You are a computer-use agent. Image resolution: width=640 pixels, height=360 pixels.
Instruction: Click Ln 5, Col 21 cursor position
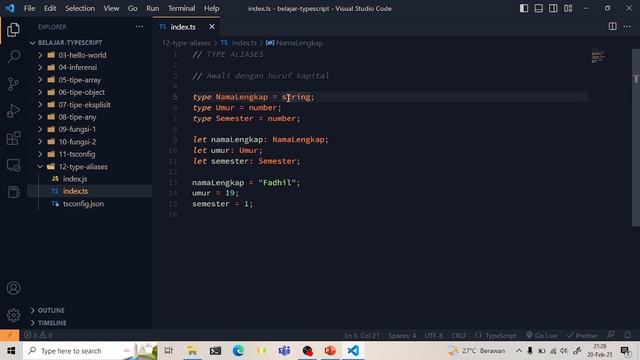coord(362,335)
